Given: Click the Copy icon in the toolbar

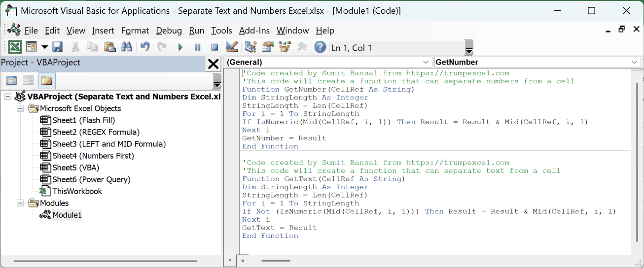Looking at the screenshot, I should click(x=92, y=47).
